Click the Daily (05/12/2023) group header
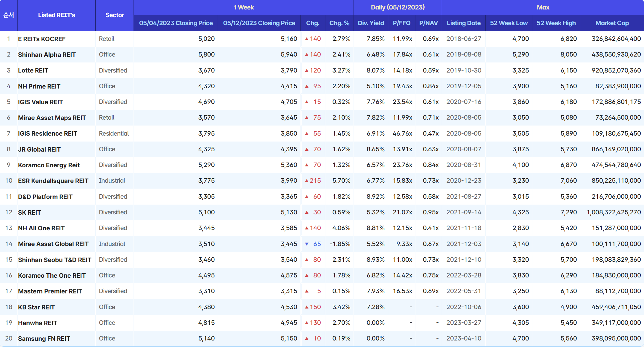The image size is (644, 347). [x=398, y=7]
